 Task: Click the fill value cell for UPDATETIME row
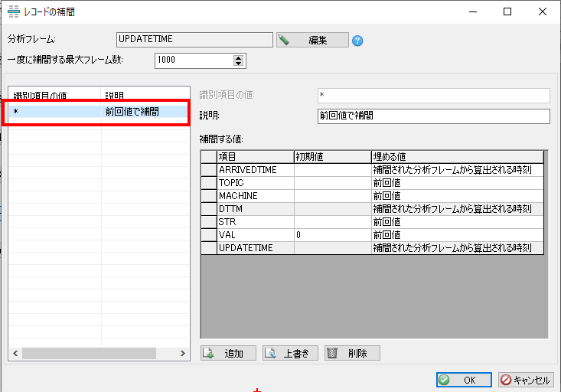[457, 248]
